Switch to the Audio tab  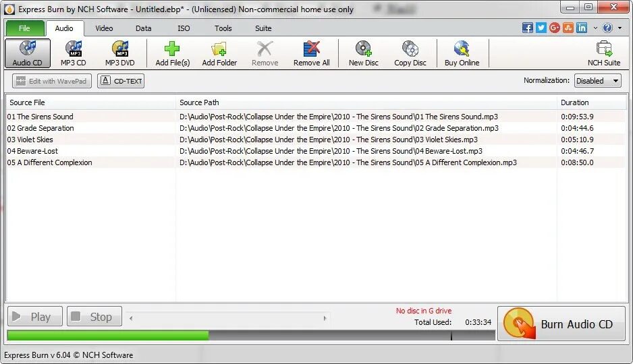coord(64,28)
